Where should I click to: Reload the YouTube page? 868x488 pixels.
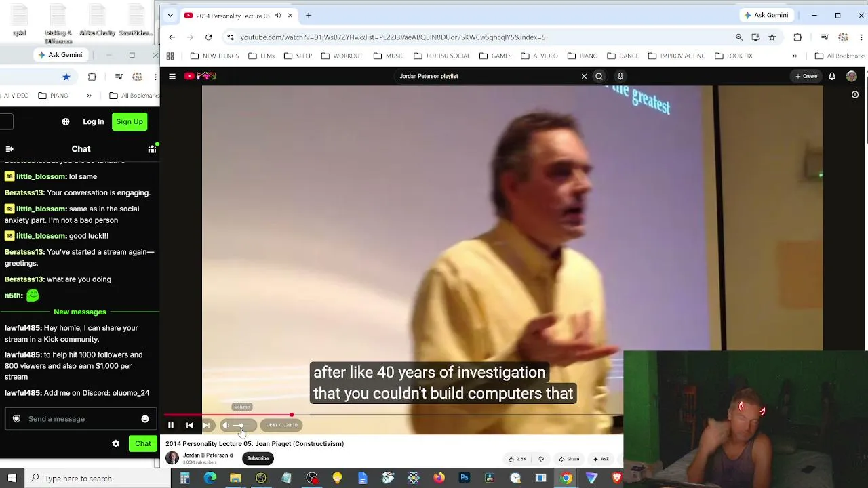pyautogui.click(x=208, y=37)
